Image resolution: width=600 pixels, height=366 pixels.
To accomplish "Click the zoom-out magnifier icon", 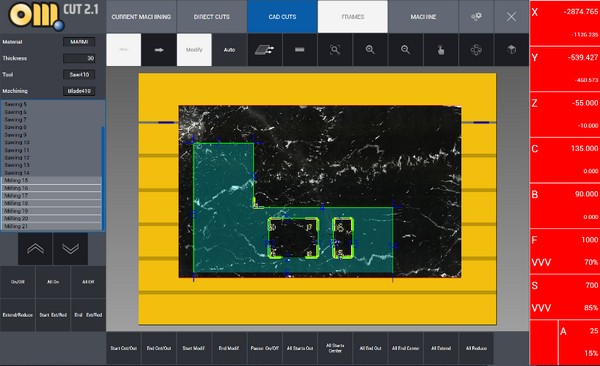I will pos(405,50).
